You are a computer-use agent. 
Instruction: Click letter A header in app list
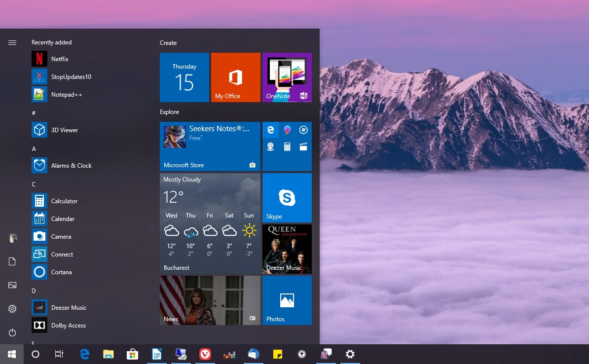pyautogui.click(x=34, y=149)
